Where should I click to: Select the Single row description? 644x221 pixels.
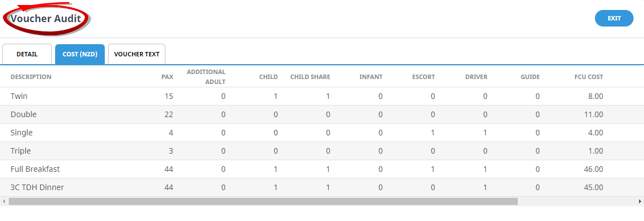[x=22, y=133]
